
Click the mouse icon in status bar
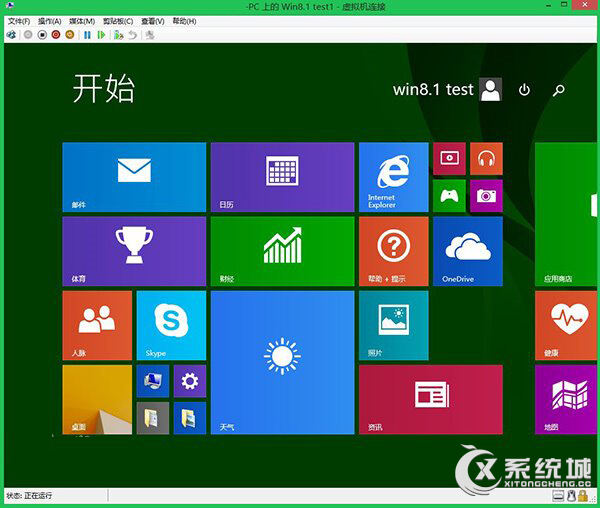(x=571, y=496)
